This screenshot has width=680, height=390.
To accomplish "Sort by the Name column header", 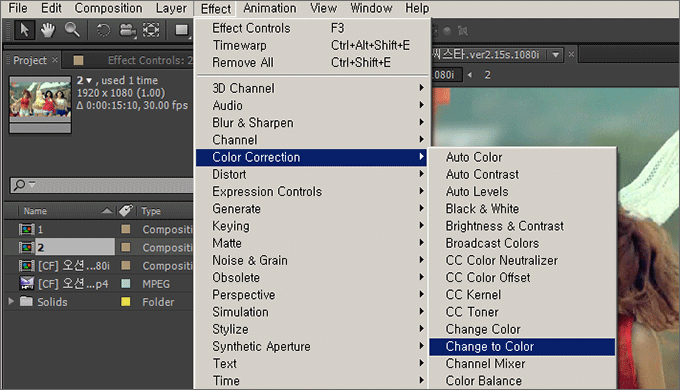I will pos(35,211).
